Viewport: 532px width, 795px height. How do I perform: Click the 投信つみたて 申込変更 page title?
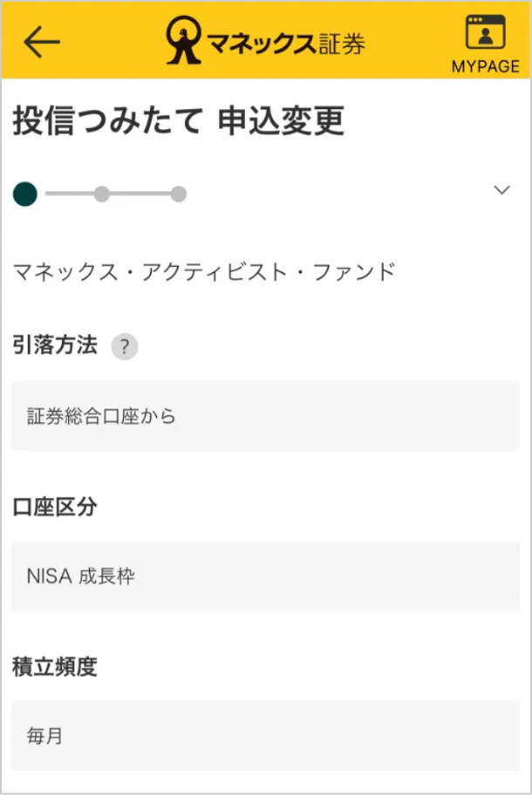point(179,122)
